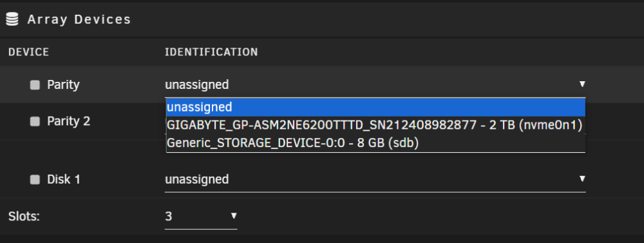The height and width of the screenshot is (243, 644).
Task: Click the Slots label
Action: coord(24,217)
